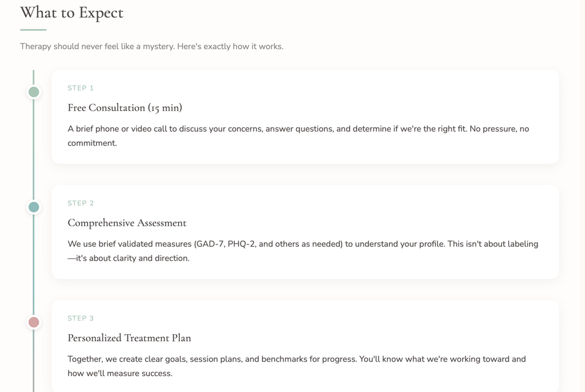The height and width of the screenshot is (392, 585).
Task: Click the pink Step 3 timeline dot
Action: click(34, 322)
